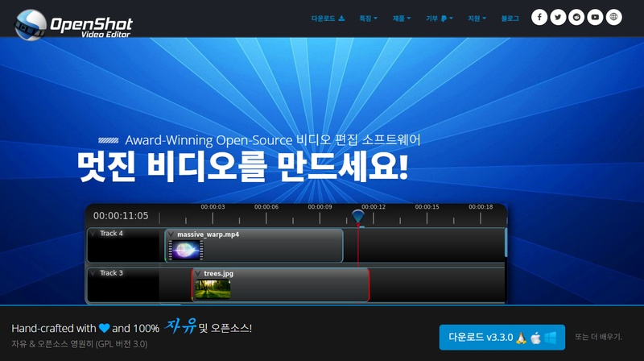The image size is (644, 361).
Task: Open the Track 3 menu arrow
Action: point(93,273)
